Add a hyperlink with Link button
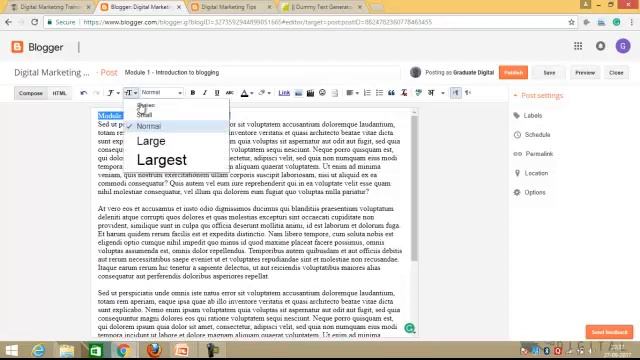 (284, 93)
